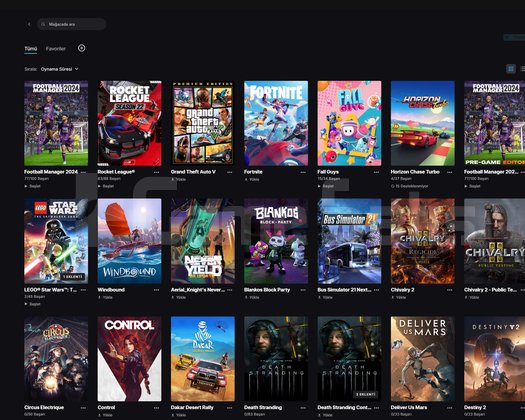Open Circus Electrique cover art
The image size is (525, 420).
[x=56, y=359]
